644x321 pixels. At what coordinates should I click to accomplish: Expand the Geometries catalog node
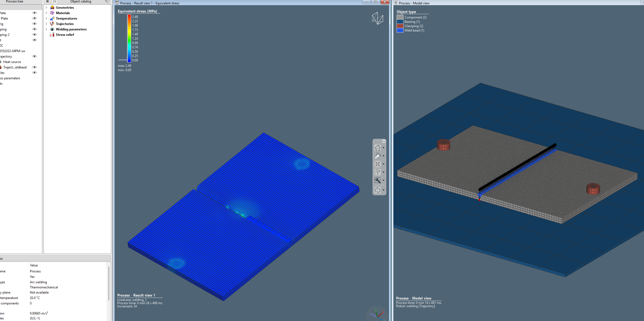click(46, 8)
